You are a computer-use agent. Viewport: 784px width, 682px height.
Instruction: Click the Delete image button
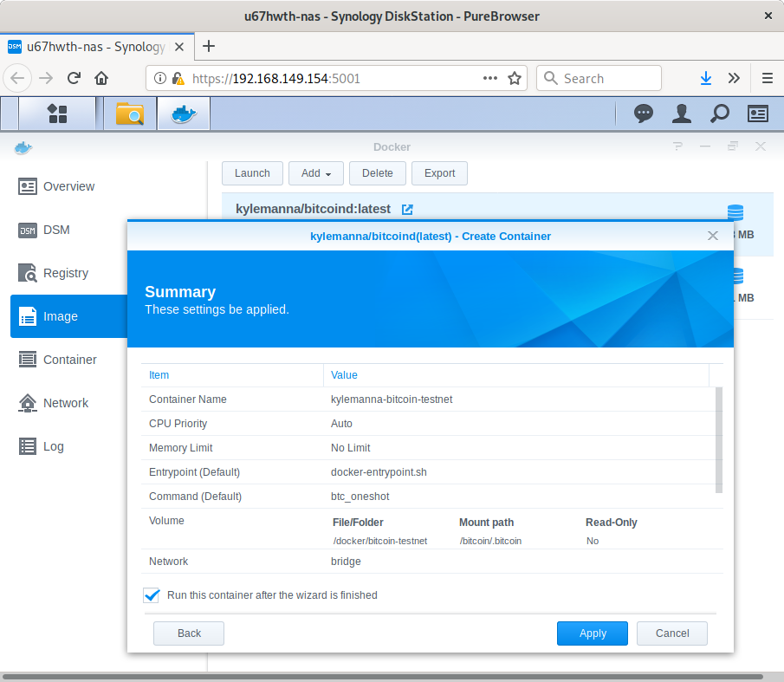pos(378,173)
